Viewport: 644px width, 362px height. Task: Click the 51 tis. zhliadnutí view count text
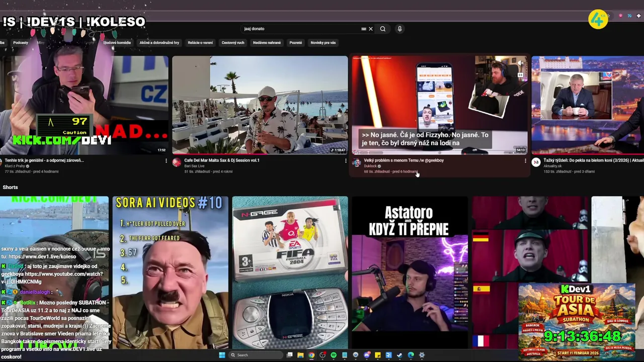[197, 171]
